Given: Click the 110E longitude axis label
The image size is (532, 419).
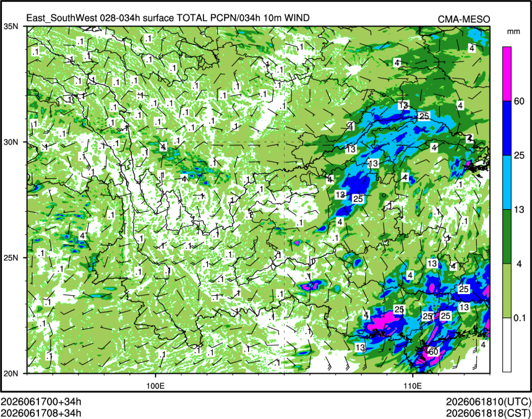Looking at the screenshot, I should (413, 386).
